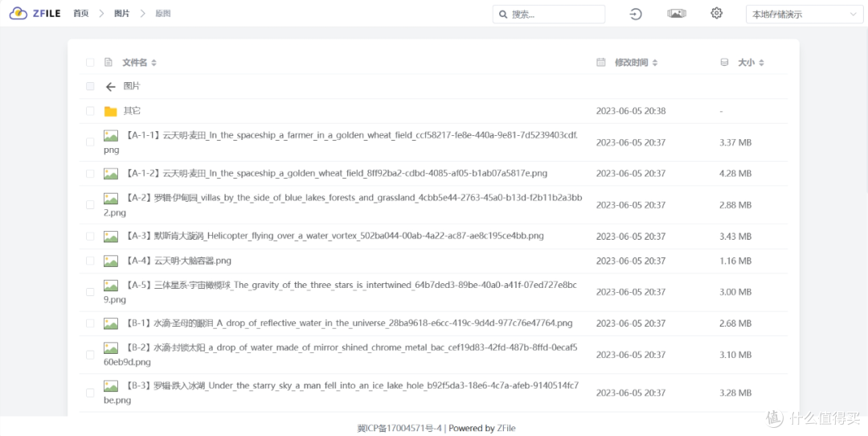868x436 pixels.
Task: Open the 【A-5】 three stars gravity file
Action: 341,292
